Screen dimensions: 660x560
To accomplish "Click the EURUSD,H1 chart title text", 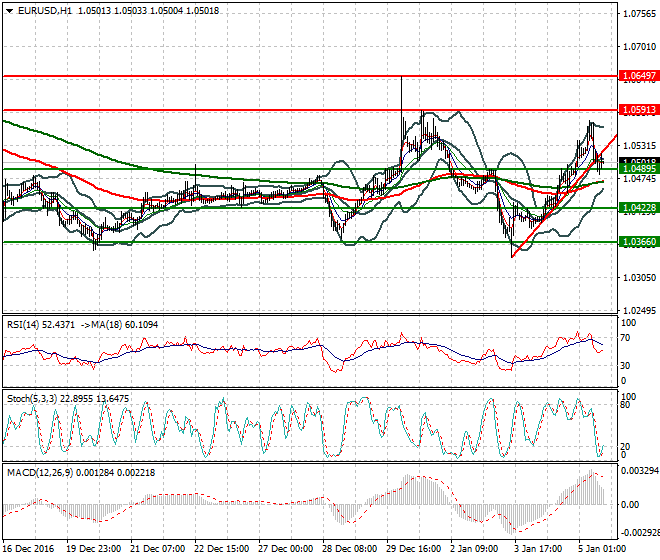I will tap(45, 11).
